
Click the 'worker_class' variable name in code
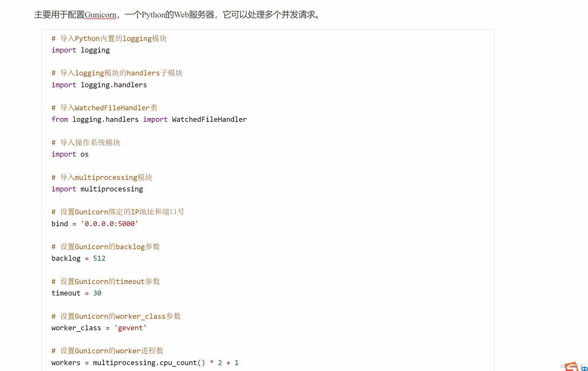coord(76,328)
